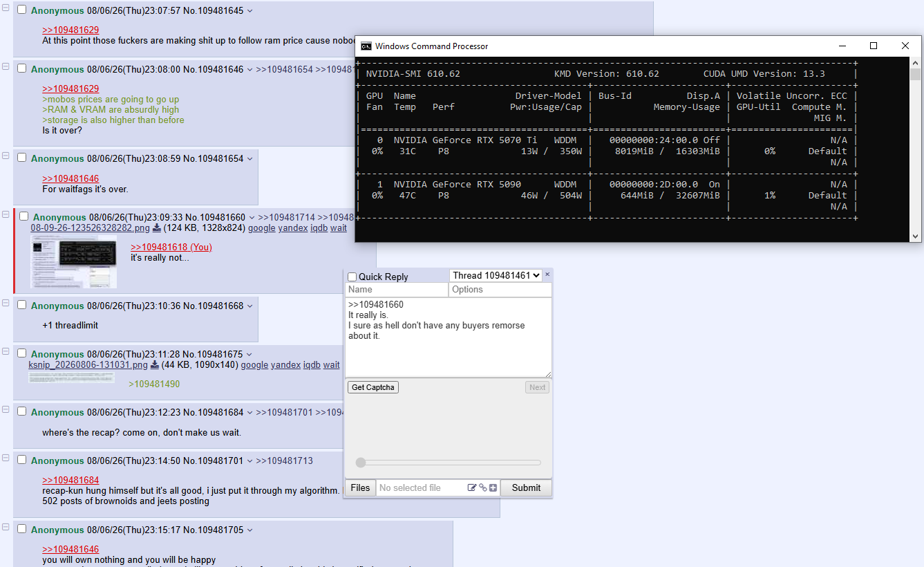Follow quote link >>109481629 in post 109481645
The width and height of the screenshot is (924, 567).
pos(70,30)
